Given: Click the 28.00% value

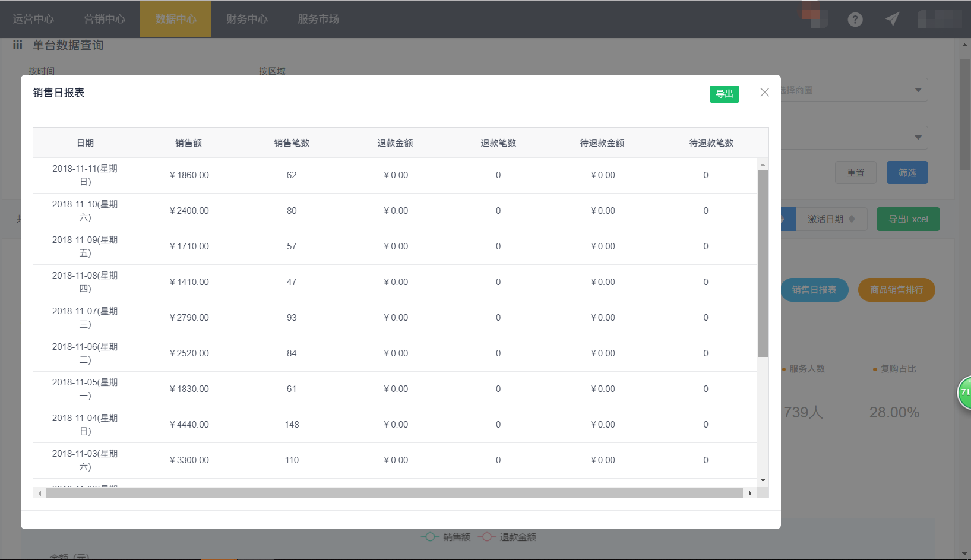Looking at the screenshot, I should (894, 412).
